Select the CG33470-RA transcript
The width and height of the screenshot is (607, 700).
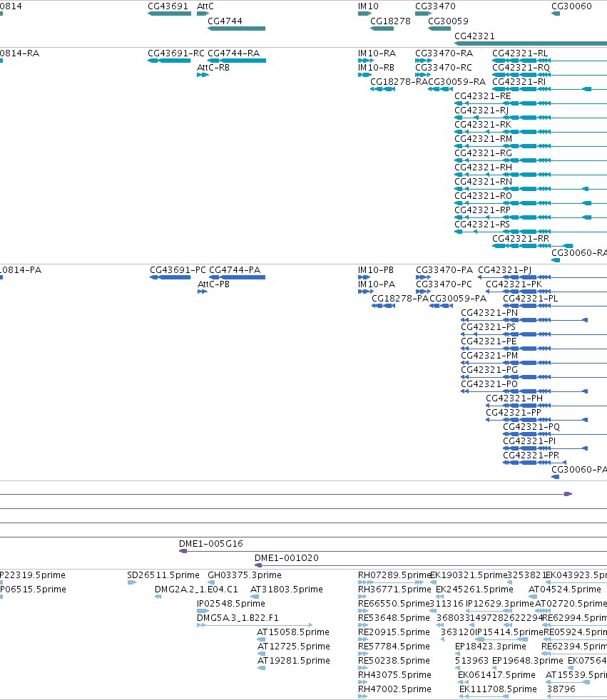coord(444,53)
